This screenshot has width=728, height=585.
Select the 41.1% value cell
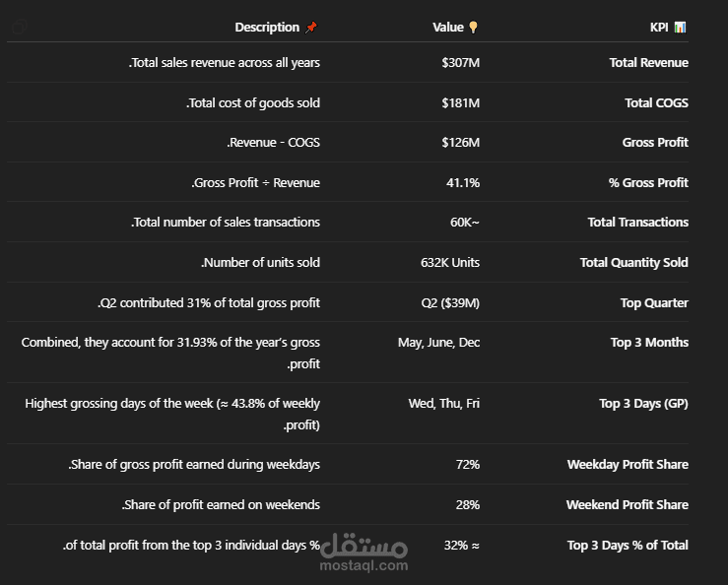click(463, 183)
